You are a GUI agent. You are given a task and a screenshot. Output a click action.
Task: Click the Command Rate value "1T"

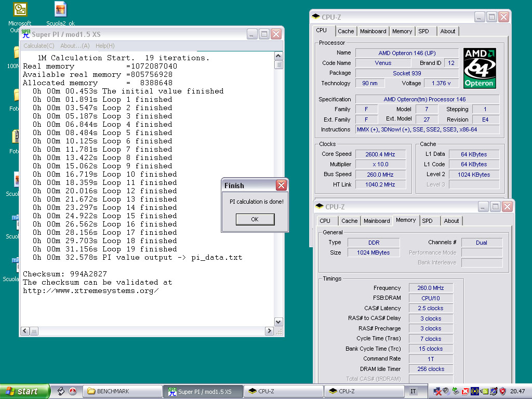tap(431, 359)
